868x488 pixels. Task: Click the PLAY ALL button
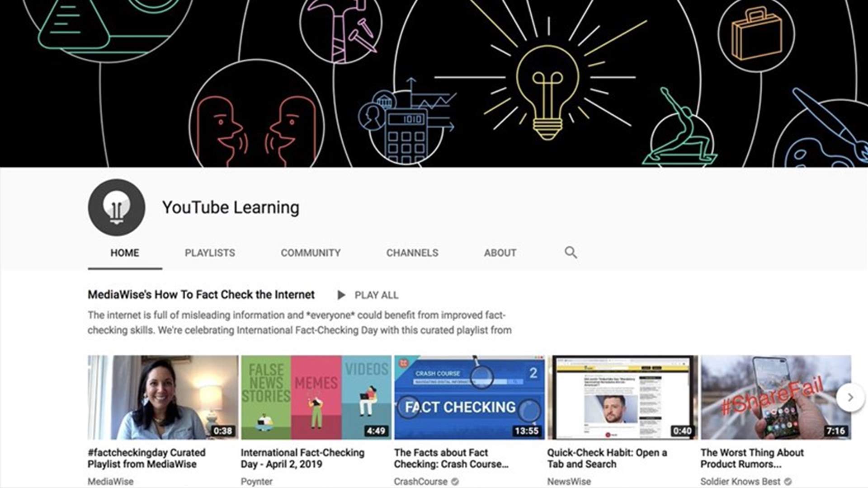pos(368,295)
